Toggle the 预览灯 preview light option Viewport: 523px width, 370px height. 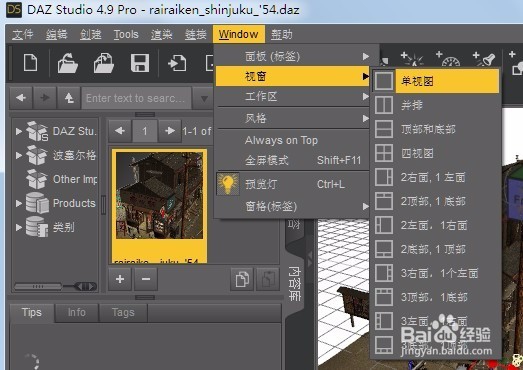click(x=292, y=184)
